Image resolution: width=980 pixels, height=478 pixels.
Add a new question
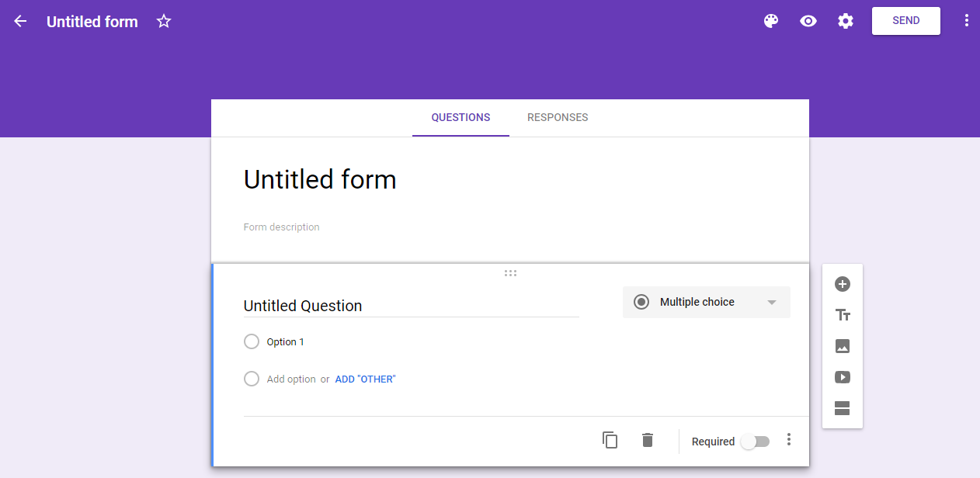(x=843, y=284)
